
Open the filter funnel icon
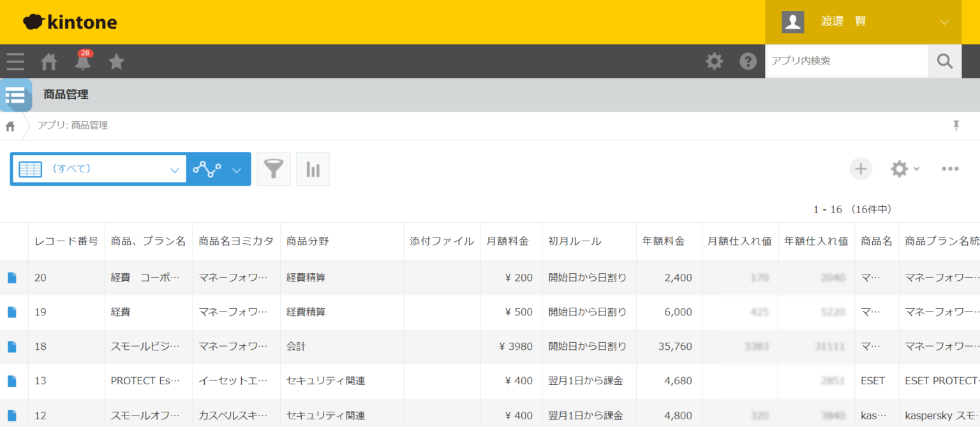pos(273,169)
